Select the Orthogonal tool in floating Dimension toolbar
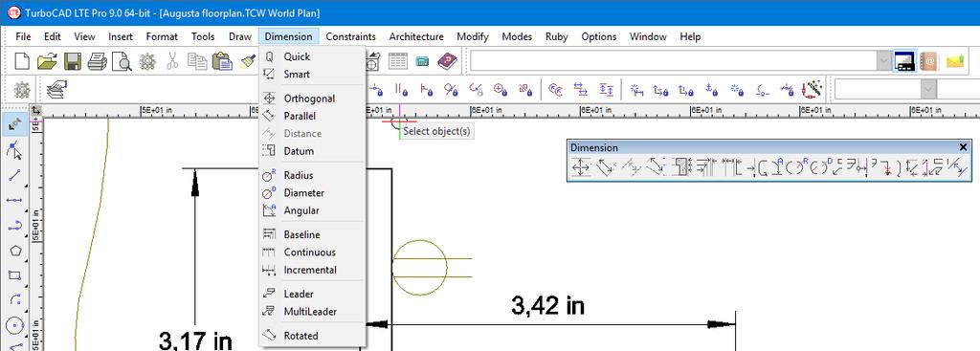Viewport: 980px width, 351px height. [x=581, y=167]
